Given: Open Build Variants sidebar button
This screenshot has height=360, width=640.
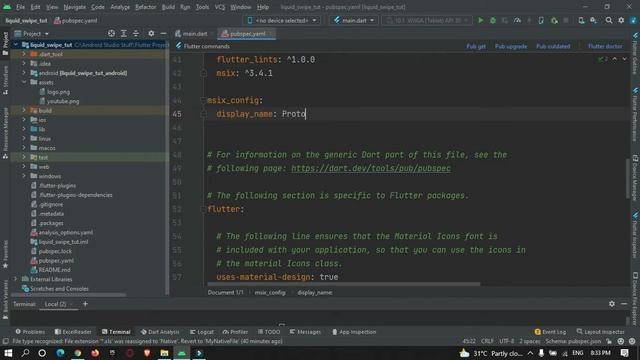Looking at the screenshot, I should (x=5, y=299).
